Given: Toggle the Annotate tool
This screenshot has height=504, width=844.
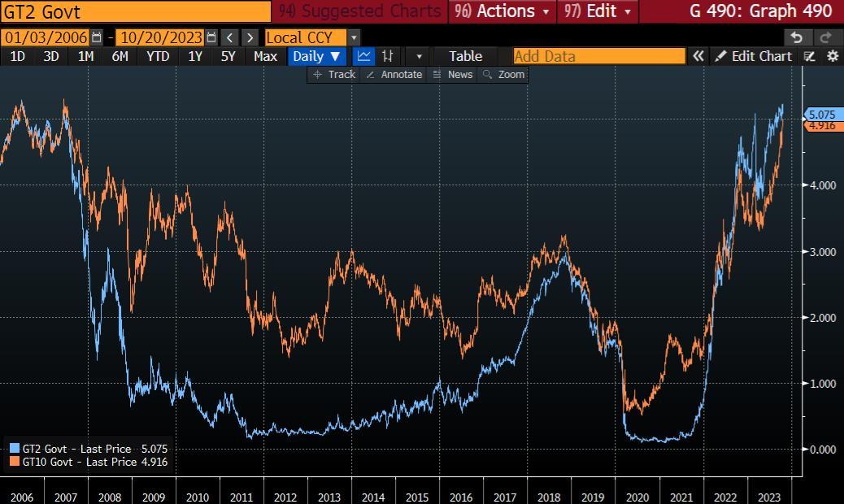Looking at the screenshot, I should [394, 74].
